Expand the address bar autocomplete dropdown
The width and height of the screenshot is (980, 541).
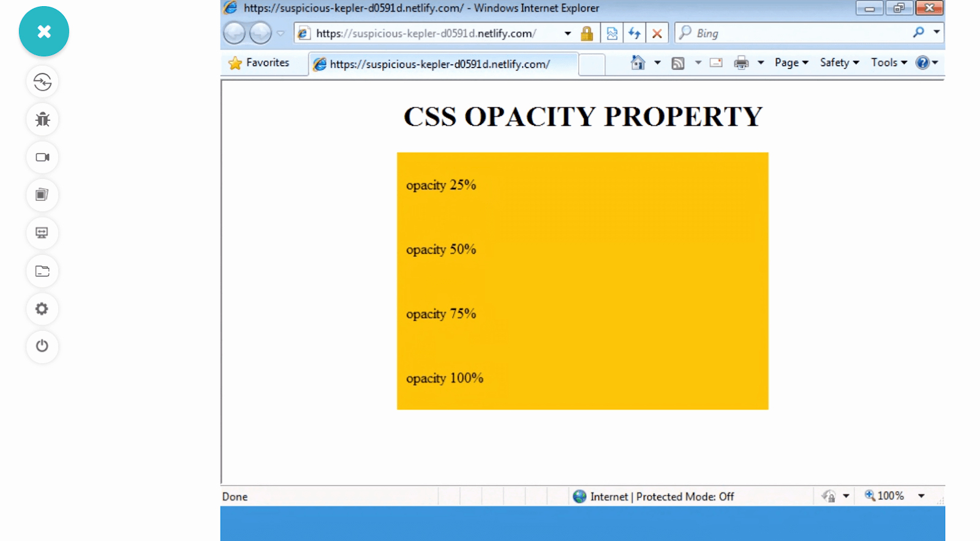[568, 34]
